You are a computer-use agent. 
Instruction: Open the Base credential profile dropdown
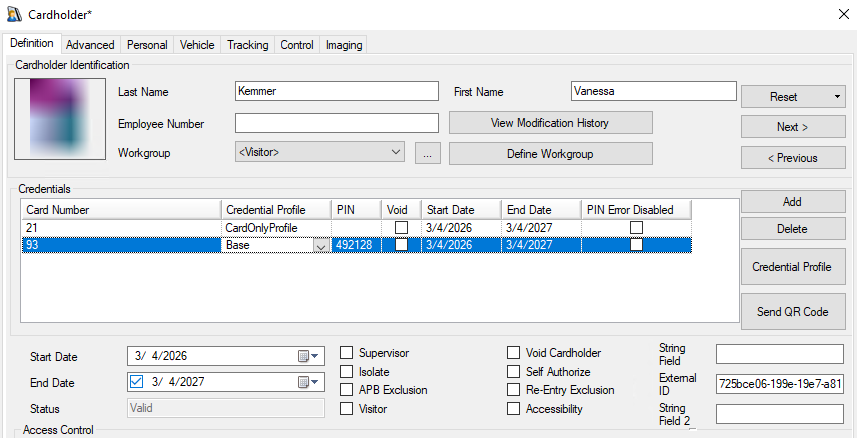pyautogui.click(x=320, y=246)
